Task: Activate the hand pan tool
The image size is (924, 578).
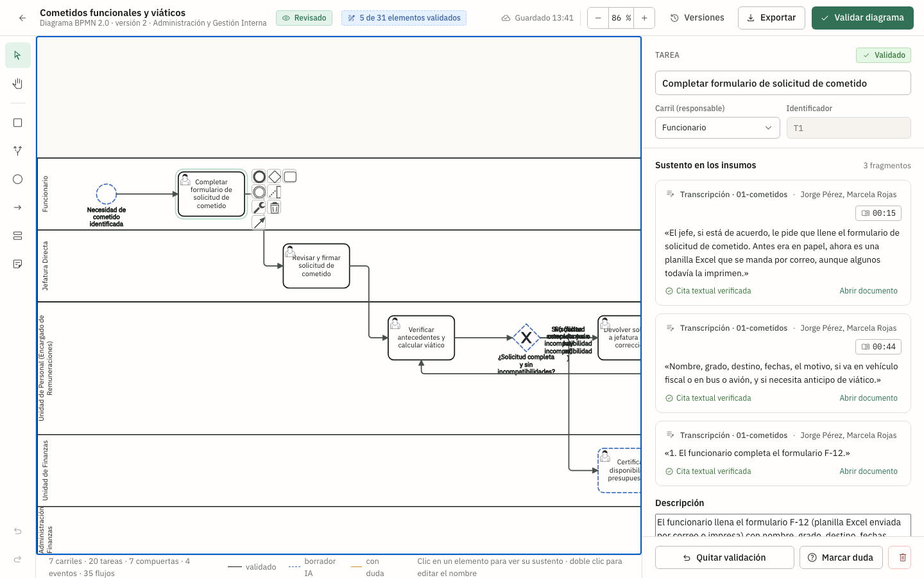Action: (x=18, y=83)
